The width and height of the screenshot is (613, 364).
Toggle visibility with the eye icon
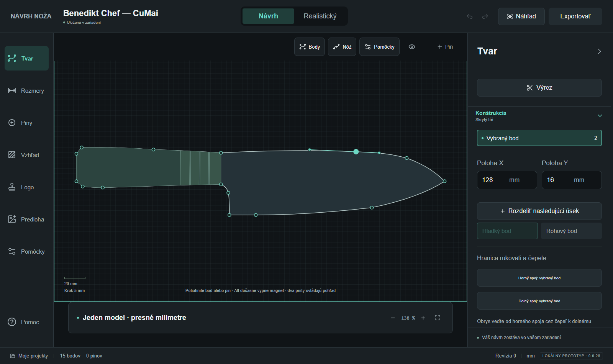(412, 47)
